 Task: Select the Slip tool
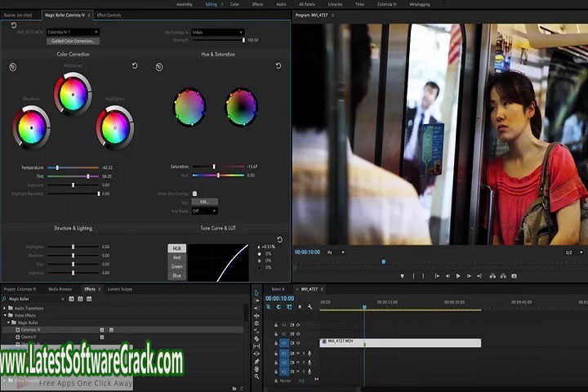256,346
